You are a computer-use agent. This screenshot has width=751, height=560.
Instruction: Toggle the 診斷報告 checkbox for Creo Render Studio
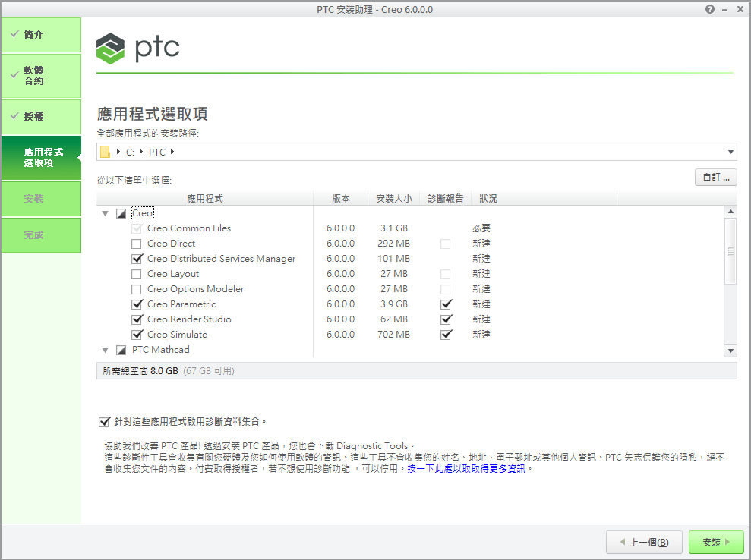coord(446,319)
